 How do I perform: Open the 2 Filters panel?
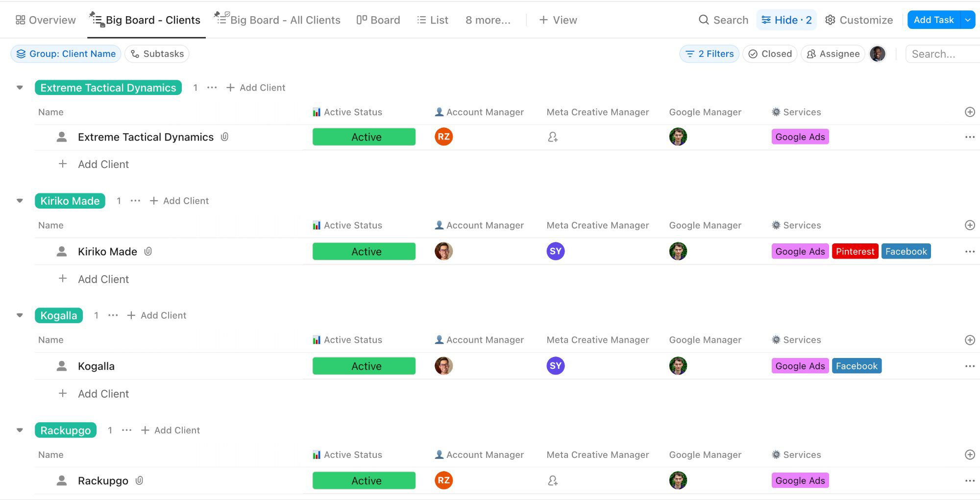tap(709, 54)
